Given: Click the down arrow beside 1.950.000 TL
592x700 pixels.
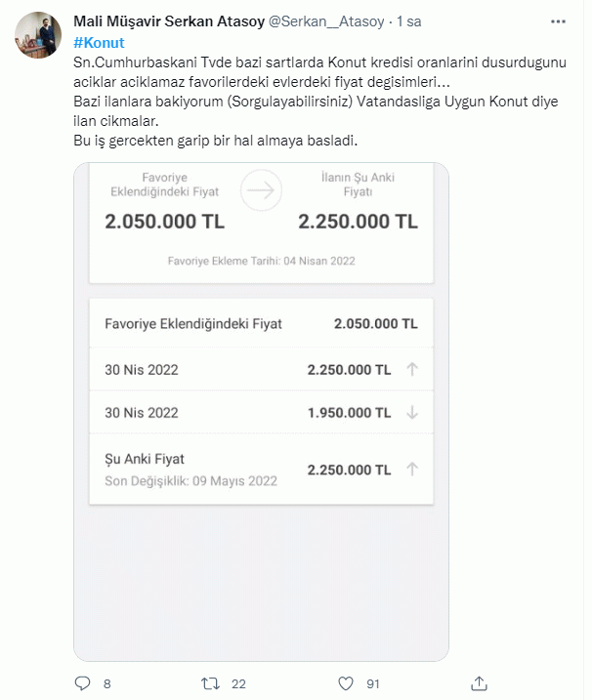Looking at the screenshot, I should point(412,413).
